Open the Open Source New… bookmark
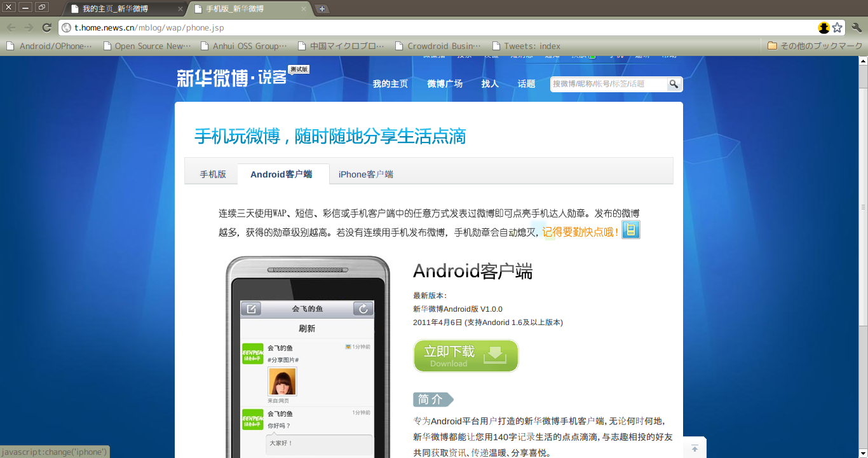 click(x=147, y=46)
